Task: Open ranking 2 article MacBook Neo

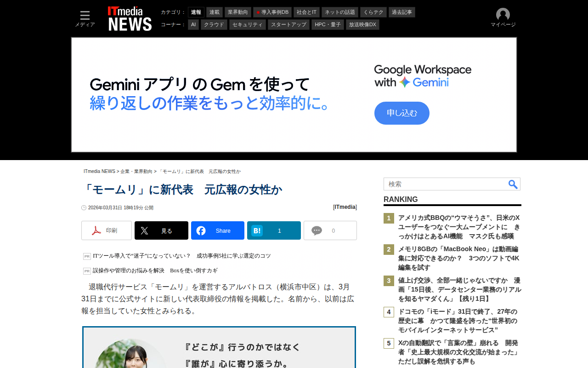Action: click(x=459, y=258)
